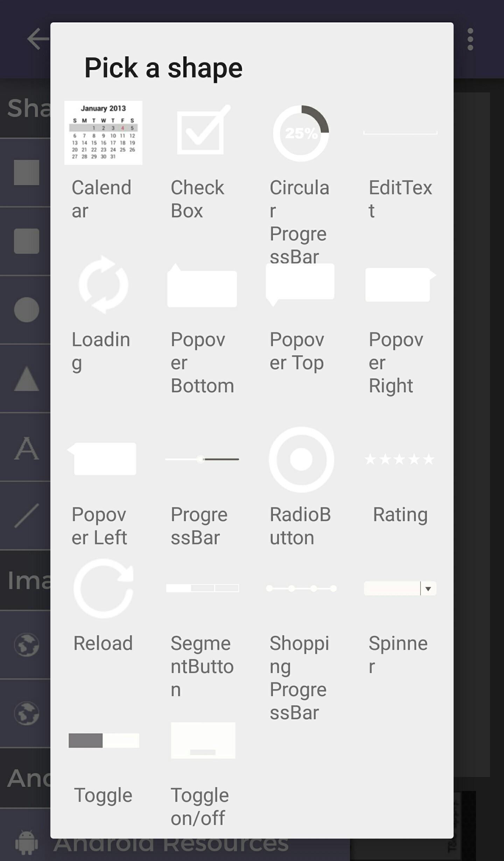Select the SegmentButton shape
Viewport: 504px width, 861px height.
coord(202,588)
